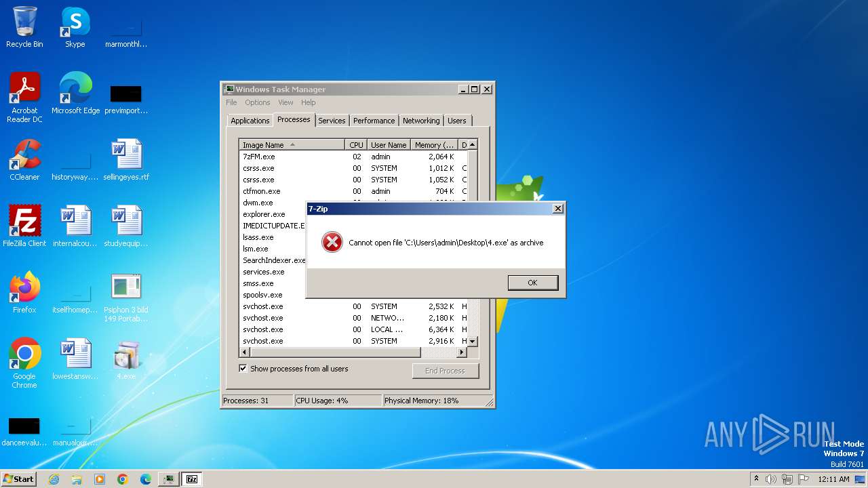Click the End Process button
Image resolution: width=868 pixels, height=488 pixels.
(x=445, y=371)
